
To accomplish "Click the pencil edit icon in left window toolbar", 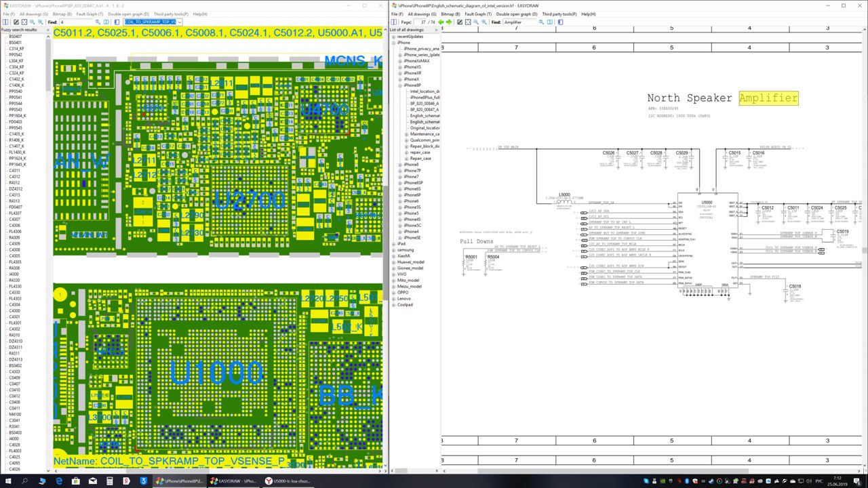I will (16, 22).
